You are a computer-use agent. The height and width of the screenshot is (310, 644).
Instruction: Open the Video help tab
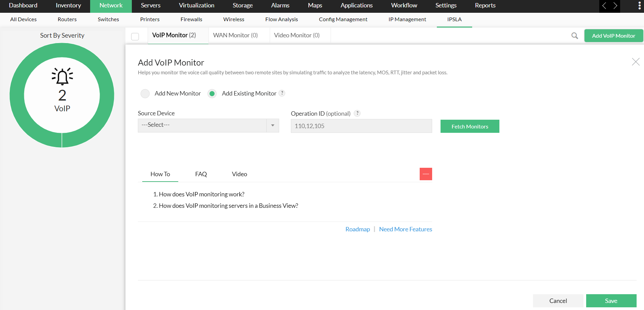coord(239,174)
